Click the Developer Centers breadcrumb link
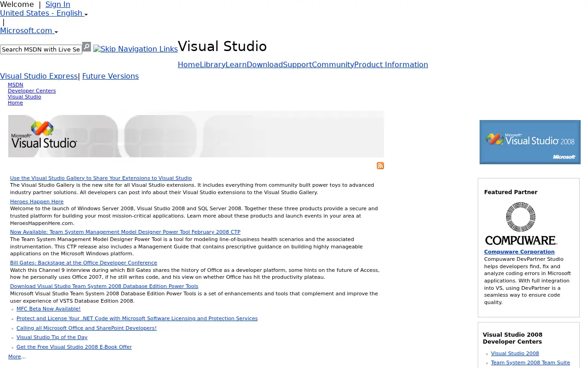Image resolution: width=588 pixels, height=368 pixels. click(32, 91)
